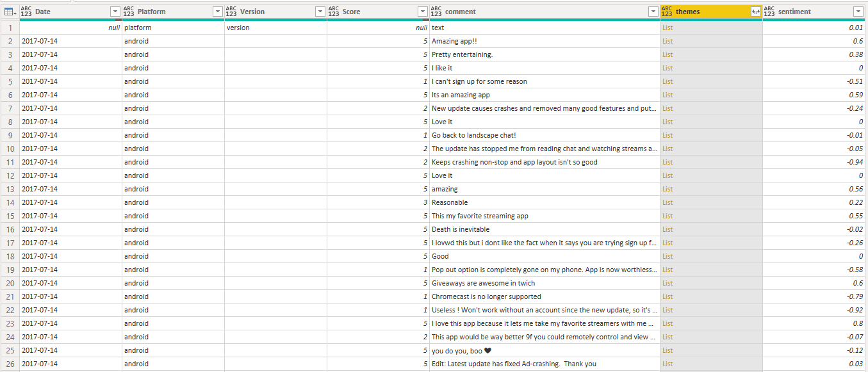The width and height of the screenshot is (868, 372).
Task: Open the List link in the 'Reasonable' row
Action: point(667,202)
